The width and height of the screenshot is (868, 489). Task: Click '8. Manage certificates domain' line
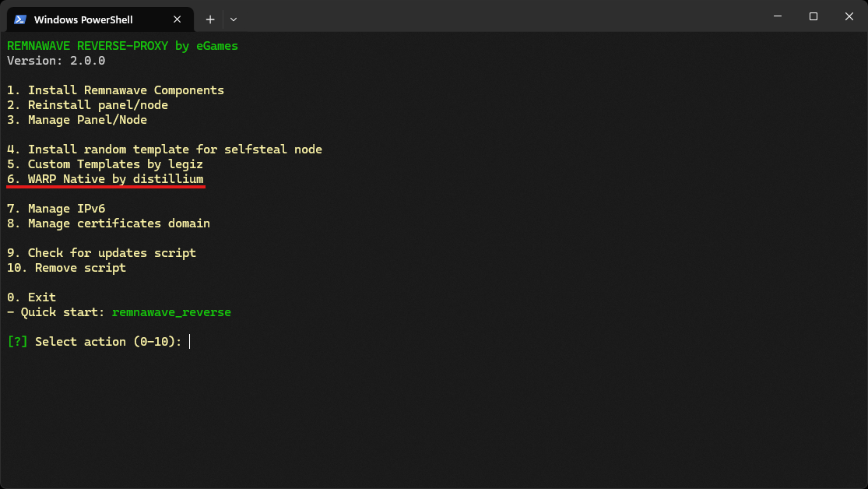[108, 223]
